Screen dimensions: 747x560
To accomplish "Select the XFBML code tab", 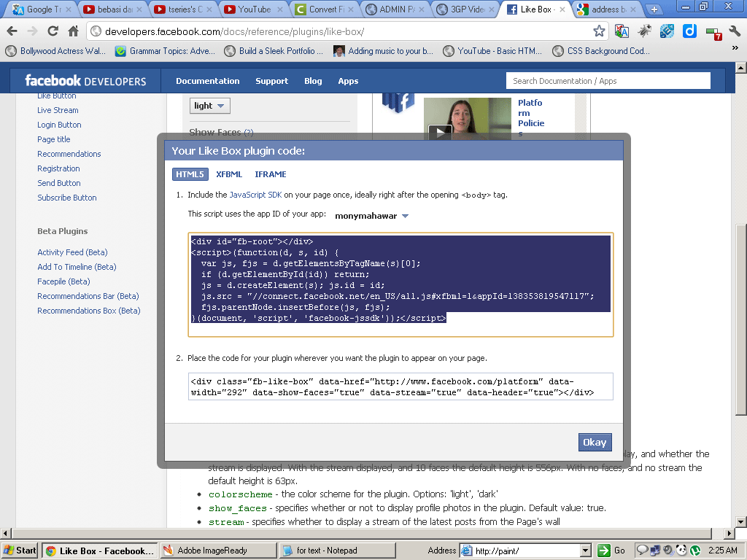I will [x=229, y=174].
